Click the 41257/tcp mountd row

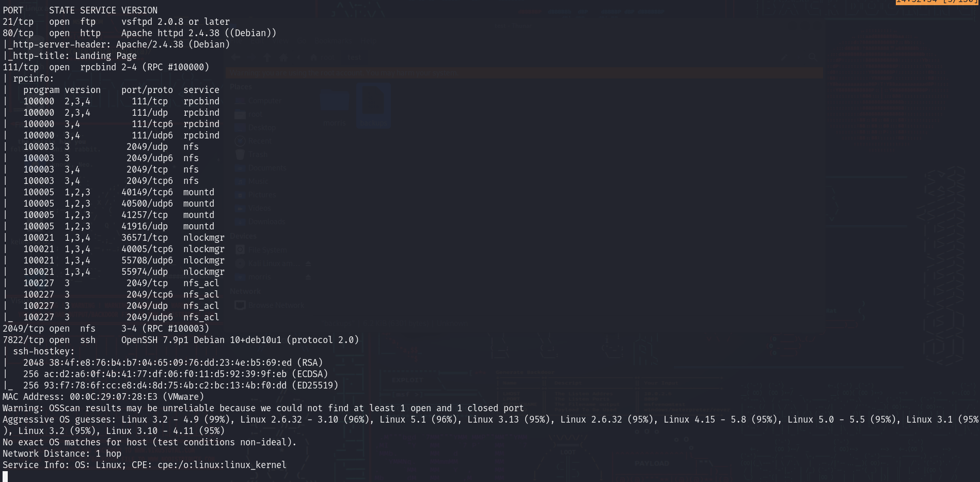pyautogui.click(x=108, y=215)
